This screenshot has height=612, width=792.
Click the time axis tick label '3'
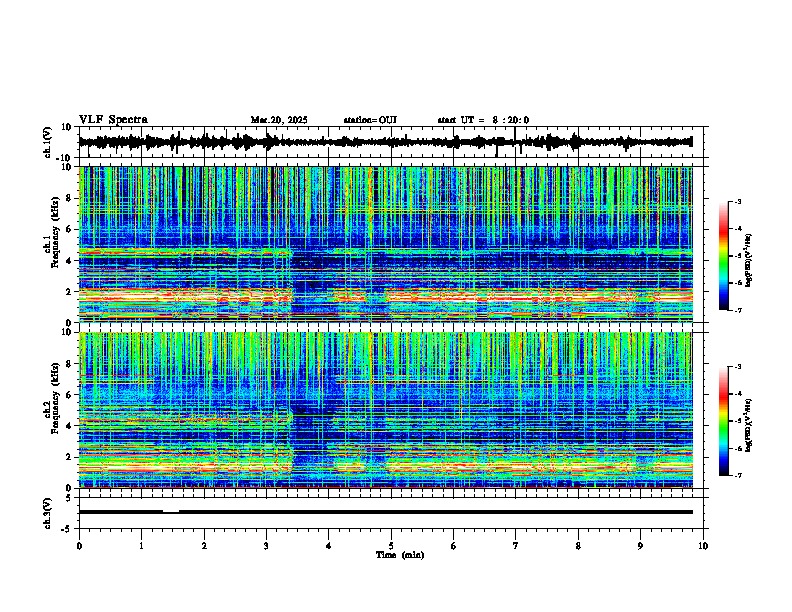[266, 546]
